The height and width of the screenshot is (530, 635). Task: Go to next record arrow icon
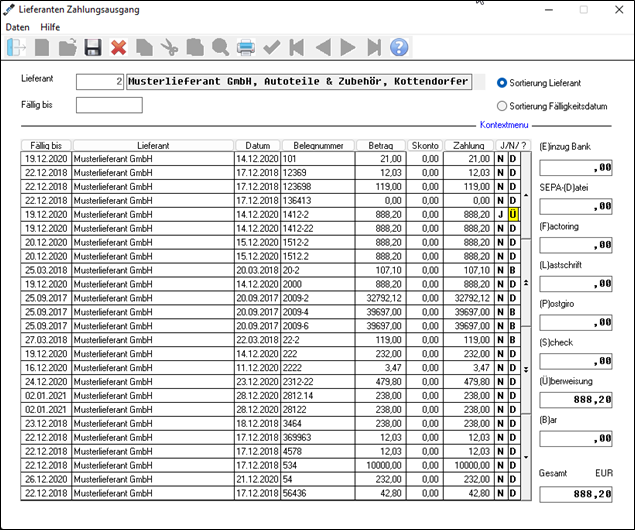[x=348, y=47]
